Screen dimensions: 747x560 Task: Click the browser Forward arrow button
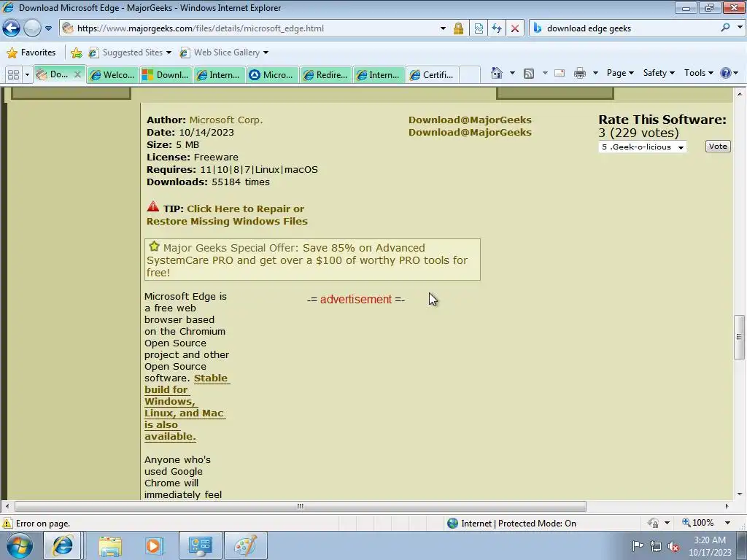(32, 28)
